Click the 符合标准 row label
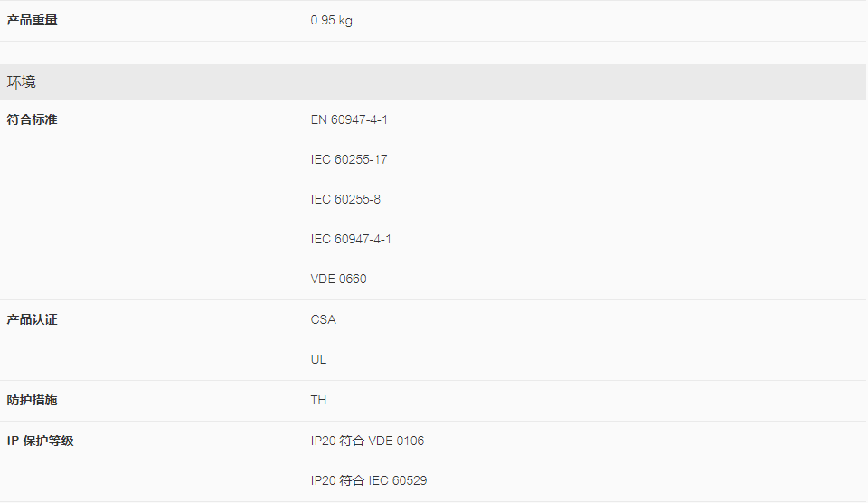This screenshot has width=868, height=503. tap(33, 119)
